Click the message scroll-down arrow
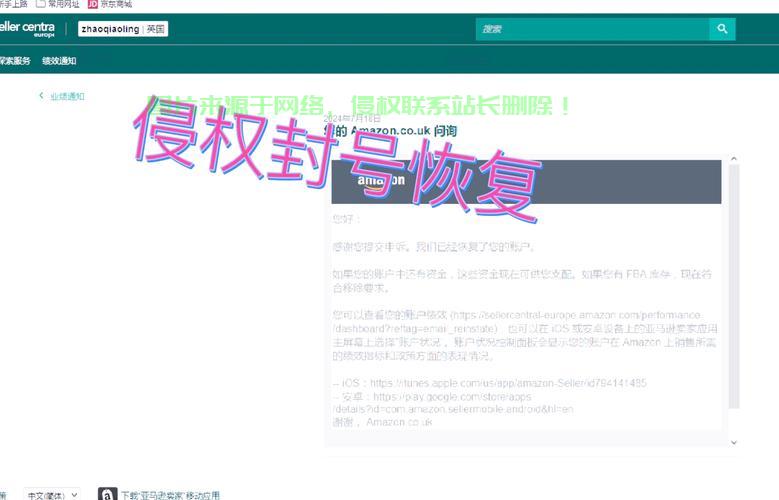This screenshot has height=500, width=779. coord(734,442)
